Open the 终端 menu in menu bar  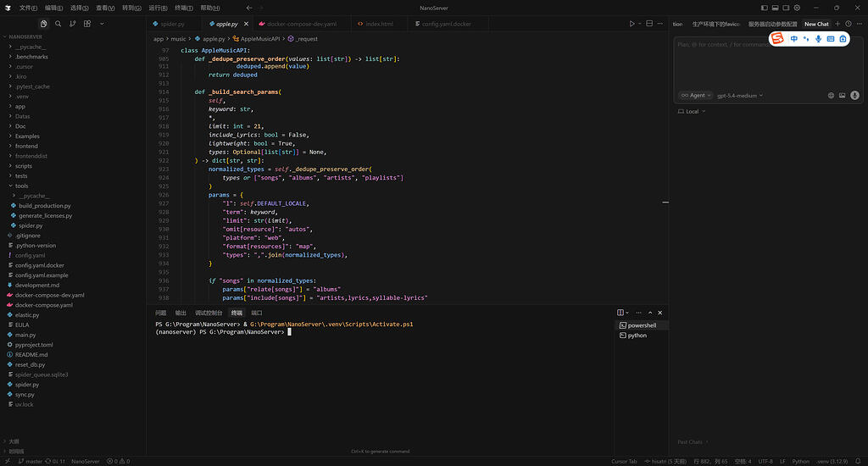pos(184,8)
